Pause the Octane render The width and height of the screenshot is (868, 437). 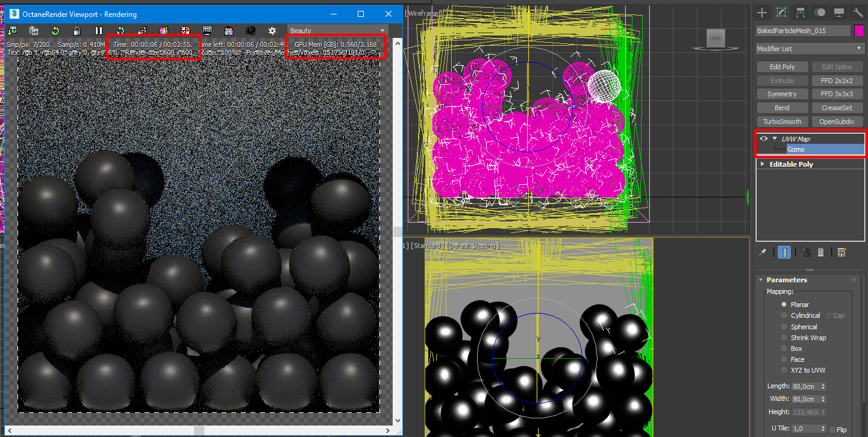(99, 31)
